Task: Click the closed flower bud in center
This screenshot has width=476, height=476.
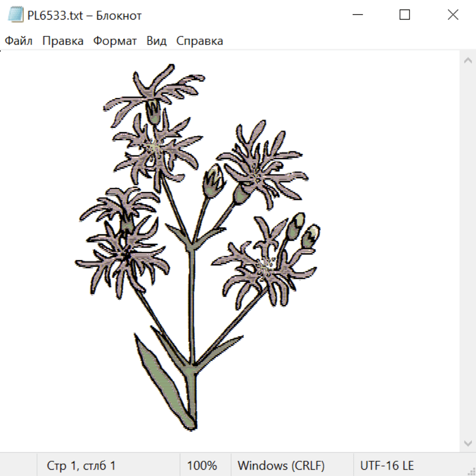Action: [x=213, y=180]
